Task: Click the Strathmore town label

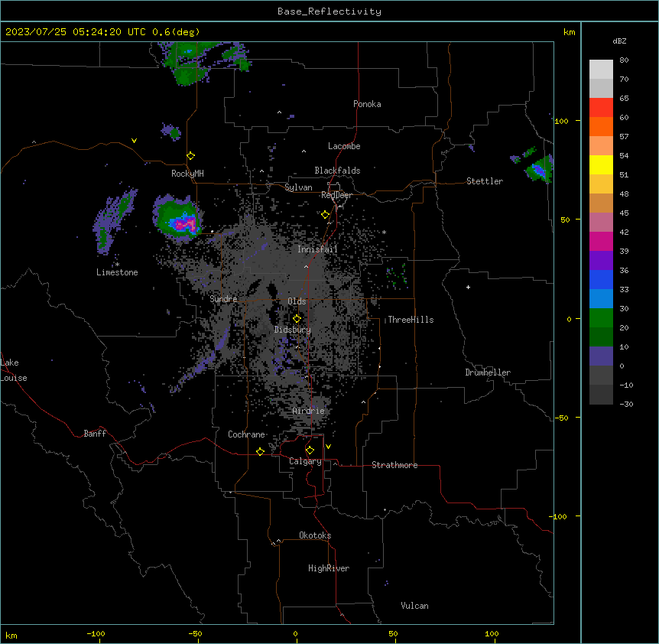Action: 394,465
